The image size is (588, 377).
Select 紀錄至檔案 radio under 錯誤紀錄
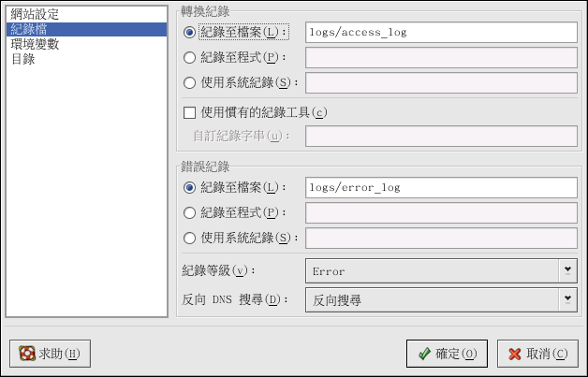tap(190, 187)
